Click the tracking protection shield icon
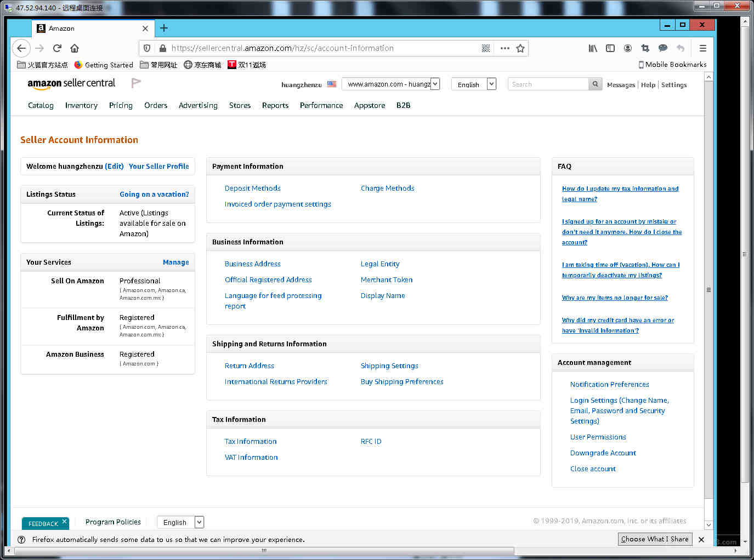This screenshot has width=754, height=560. [147, 48]
